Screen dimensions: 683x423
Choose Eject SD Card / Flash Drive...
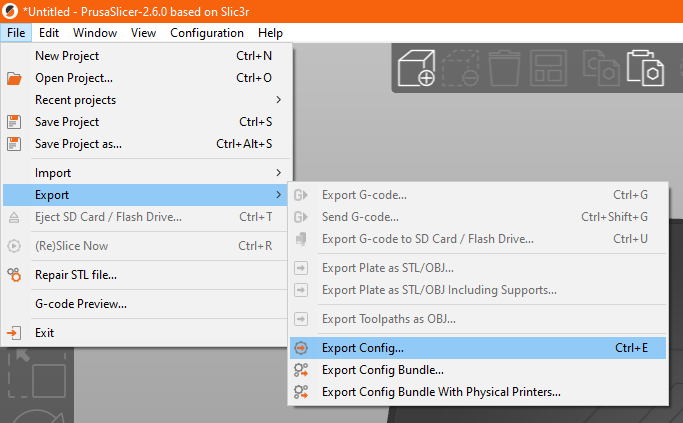click(147, 217)
